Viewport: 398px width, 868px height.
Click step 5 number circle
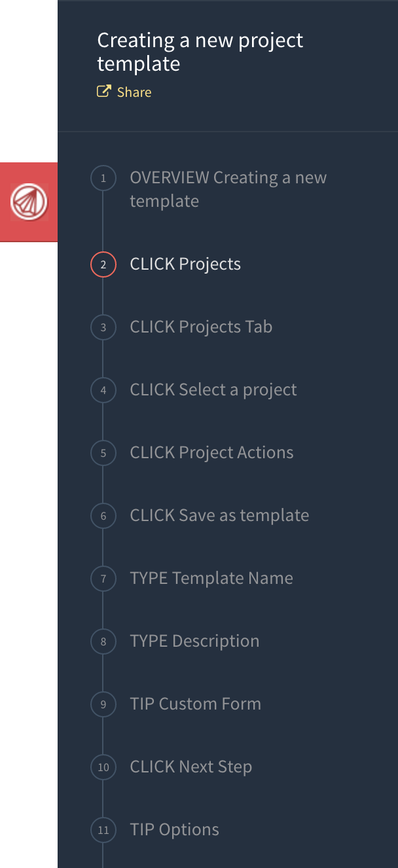point(103,453)
